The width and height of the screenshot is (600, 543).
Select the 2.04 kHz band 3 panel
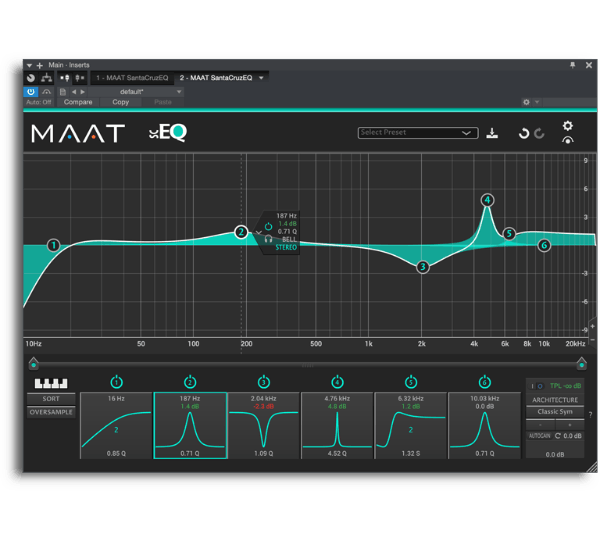264,425
